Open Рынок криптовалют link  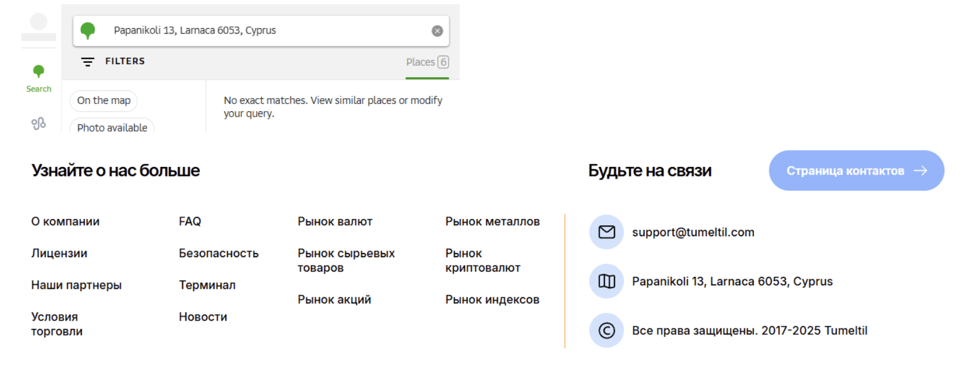482,261
